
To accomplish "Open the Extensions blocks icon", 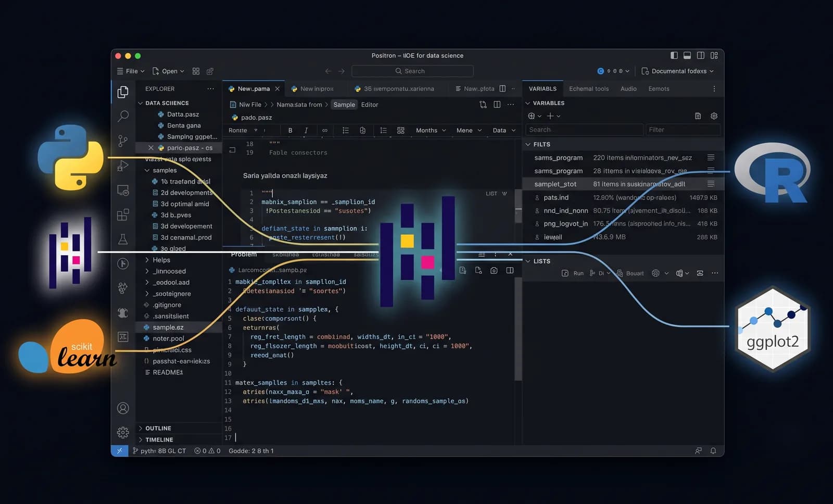I will click(123, 215).
